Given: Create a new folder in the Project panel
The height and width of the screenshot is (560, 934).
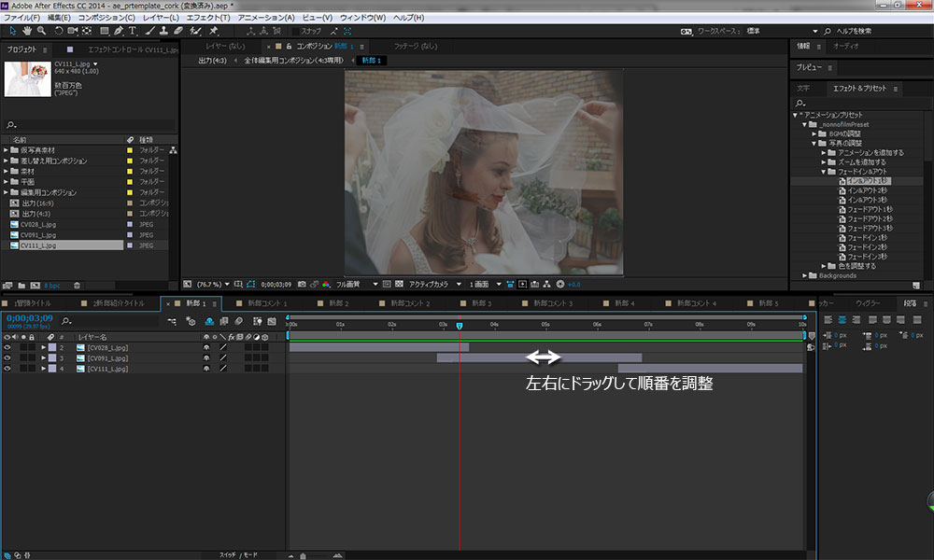Looking at the screenshot, I should tap(20, 285).
